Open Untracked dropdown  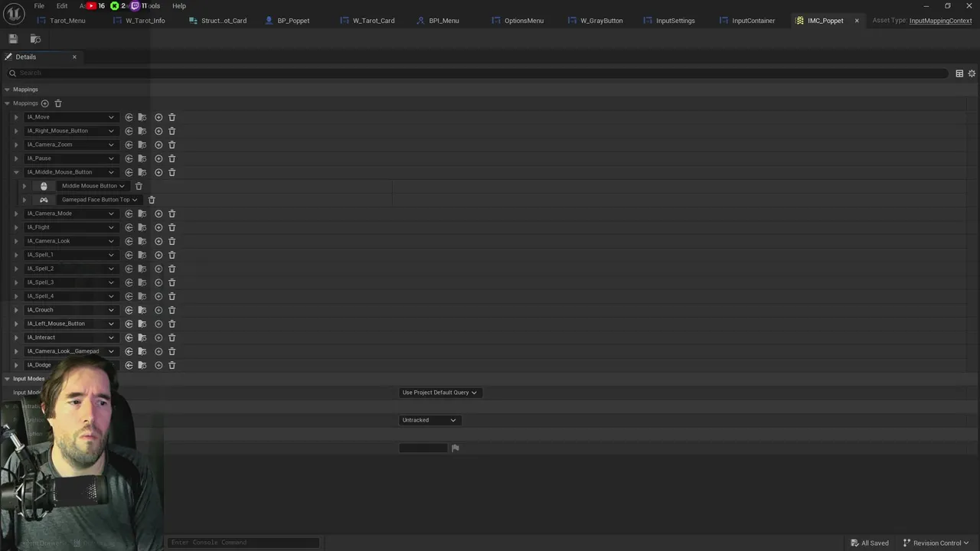(x=429, y=420)
